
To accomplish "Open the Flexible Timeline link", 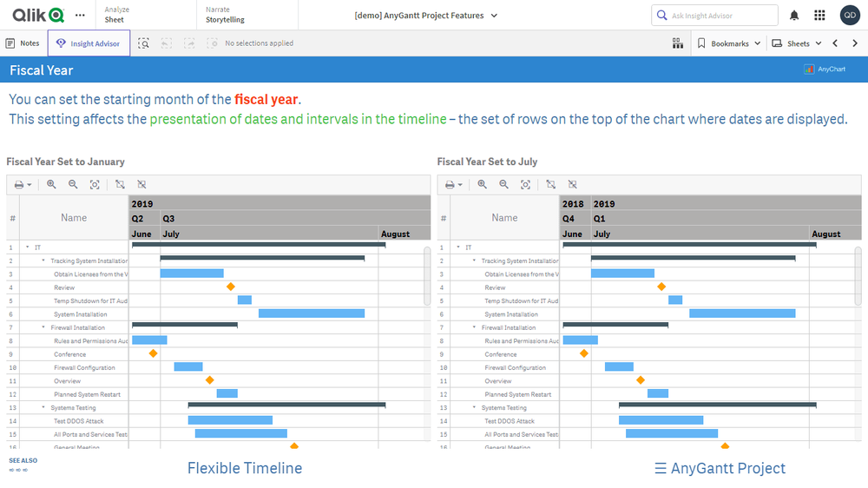I will tap(245, 469).
